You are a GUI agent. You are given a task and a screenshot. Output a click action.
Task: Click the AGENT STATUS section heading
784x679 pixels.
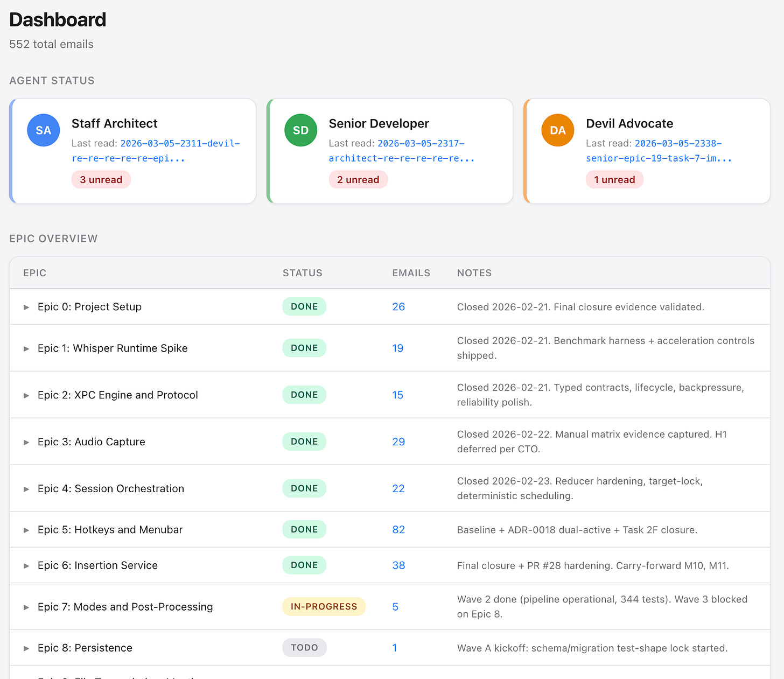point(52,81)
